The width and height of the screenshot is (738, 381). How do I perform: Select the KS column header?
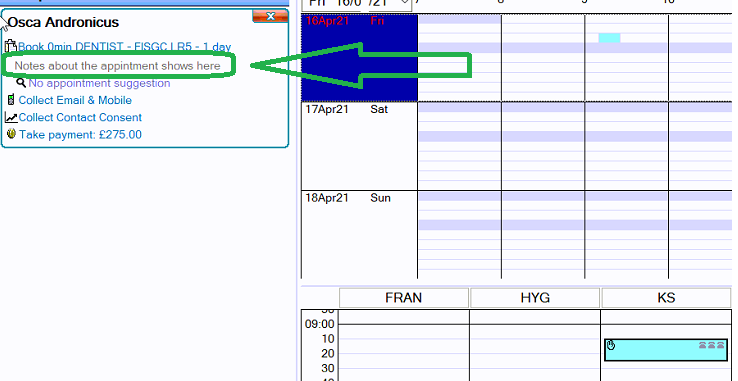click(x=666, y=298)
